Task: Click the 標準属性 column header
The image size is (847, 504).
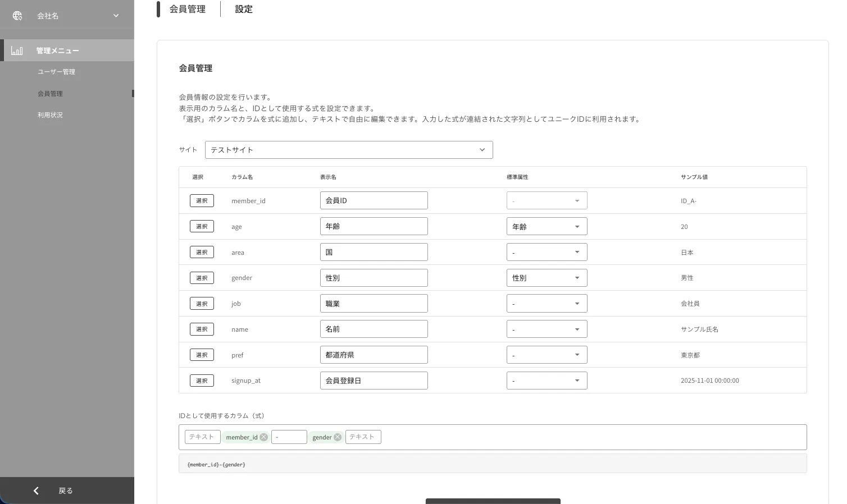Action: (517, 177)
